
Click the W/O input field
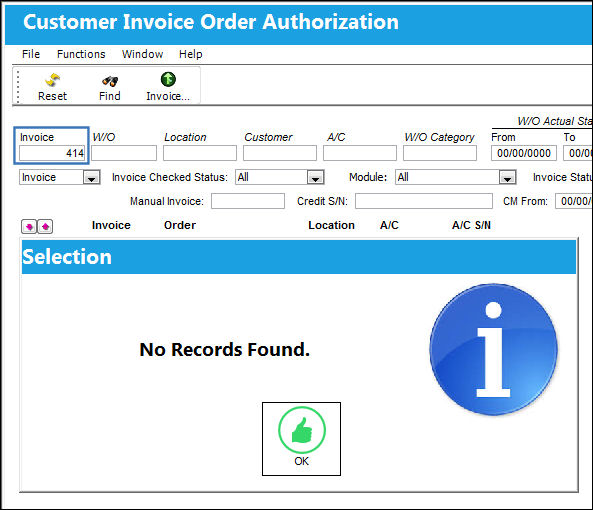(124, 153)
